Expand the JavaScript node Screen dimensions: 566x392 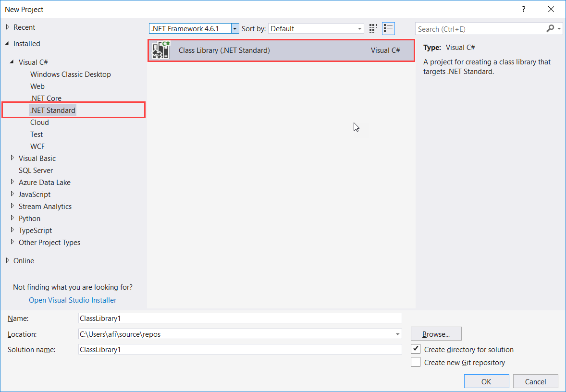(12, 194)
